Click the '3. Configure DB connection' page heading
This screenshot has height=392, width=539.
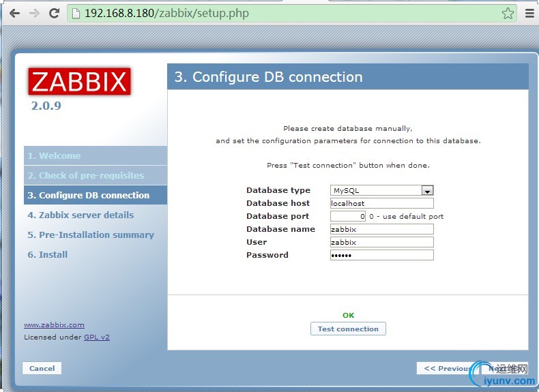pyautogui.click(x=268, y=77)
